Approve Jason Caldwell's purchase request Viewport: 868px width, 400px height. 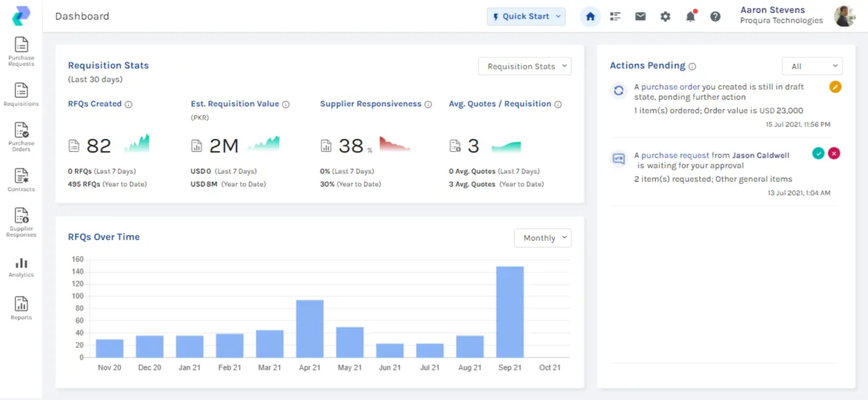(818, 153)
